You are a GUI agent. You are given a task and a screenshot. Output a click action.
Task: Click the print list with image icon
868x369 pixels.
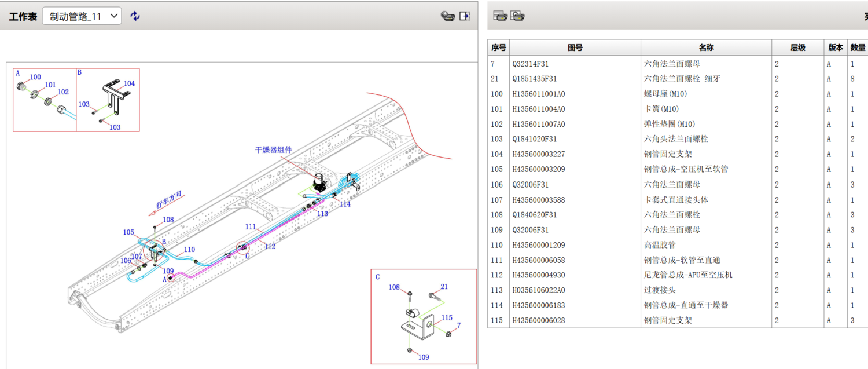[x=517, y=16]
